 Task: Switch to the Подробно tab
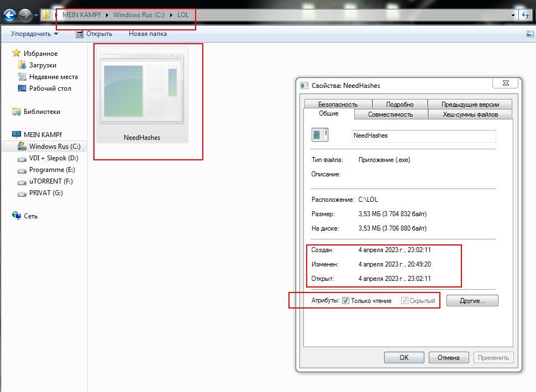click(400, 104)
